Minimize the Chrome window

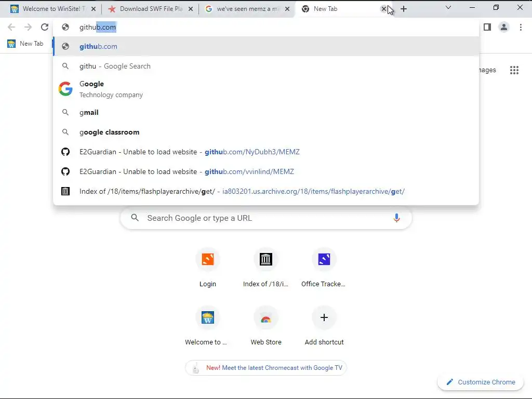pos(472,7)
